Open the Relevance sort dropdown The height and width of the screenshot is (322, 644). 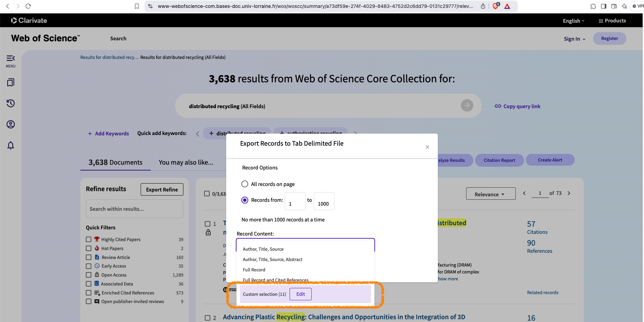tap(490, 194)
